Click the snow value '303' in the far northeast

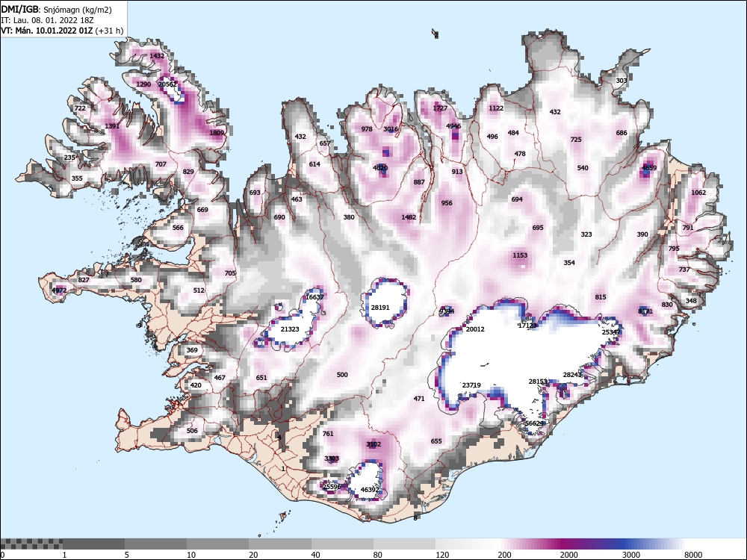point(622,81)
